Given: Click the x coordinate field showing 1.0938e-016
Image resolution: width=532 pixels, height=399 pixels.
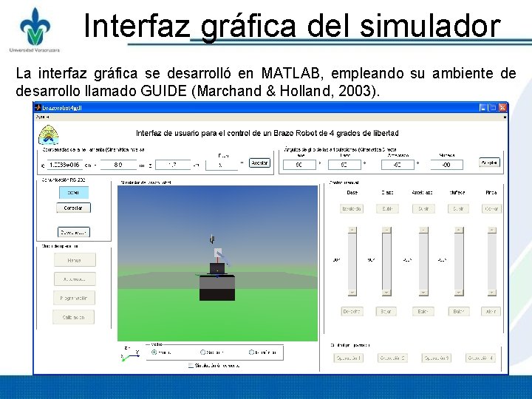Looking at the screenshot, I should click(x=64, y=165).
